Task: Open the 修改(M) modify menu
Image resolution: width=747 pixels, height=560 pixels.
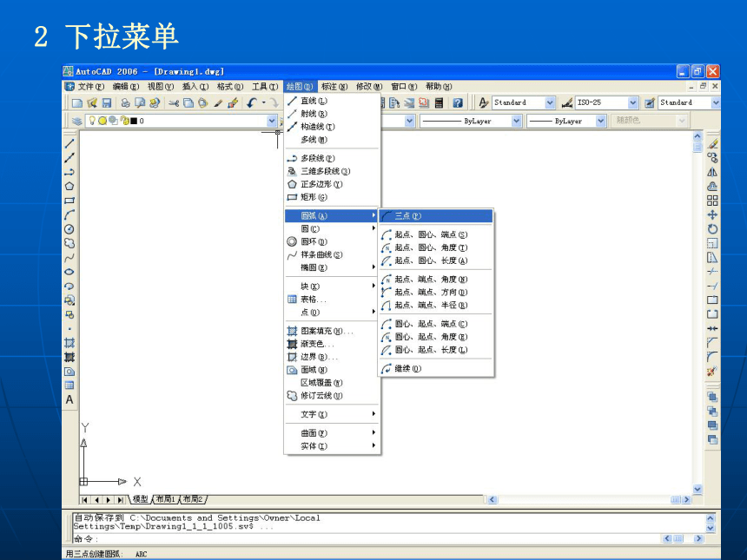Action: [369, 87]
